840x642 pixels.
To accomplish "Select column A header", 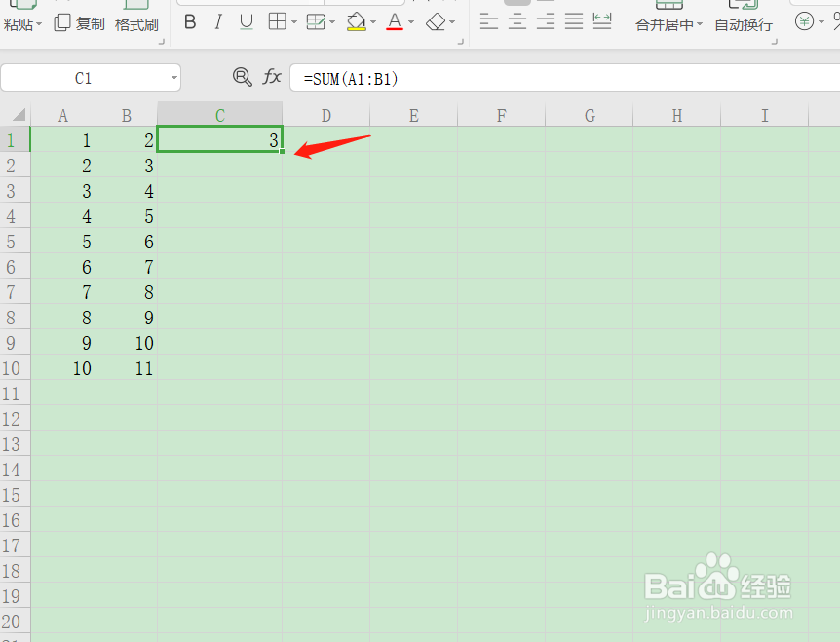I will click(63, 115).
